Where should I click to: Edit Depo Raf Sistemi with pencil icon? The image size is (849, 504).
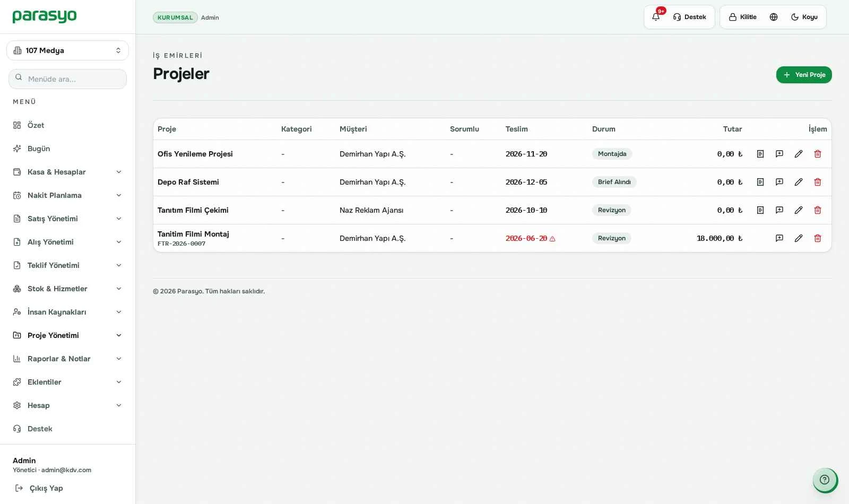799,182
